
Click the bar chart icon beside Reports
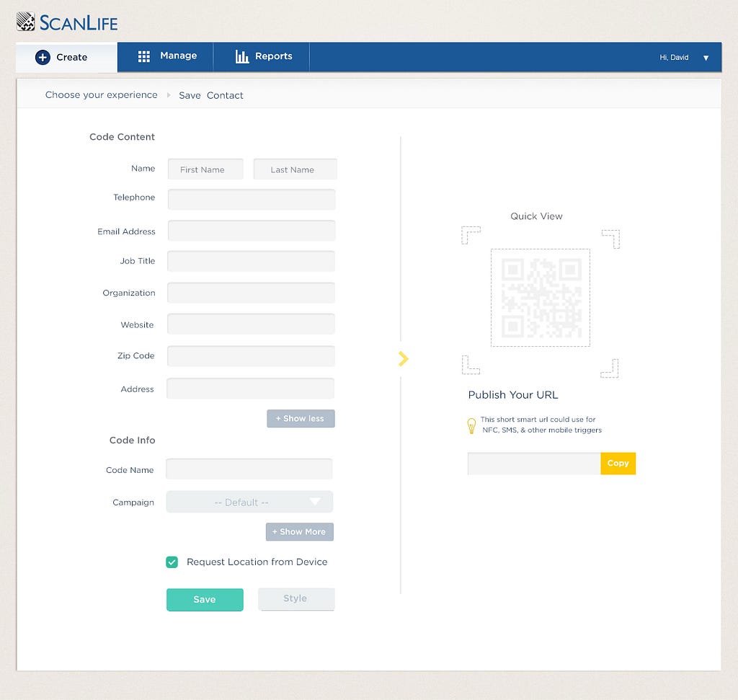242,56
